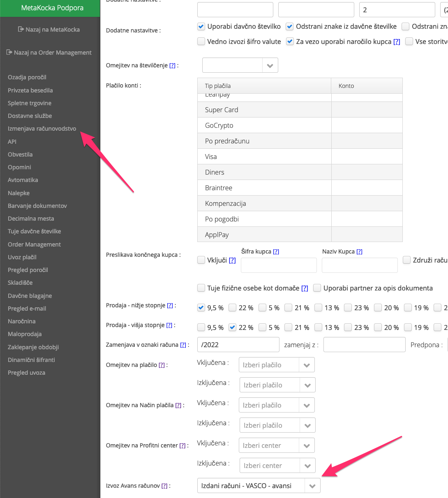Select the GoCrypto payment row
Screen dimensions: 448x498
pyautogui.click(x=300, y=125)
